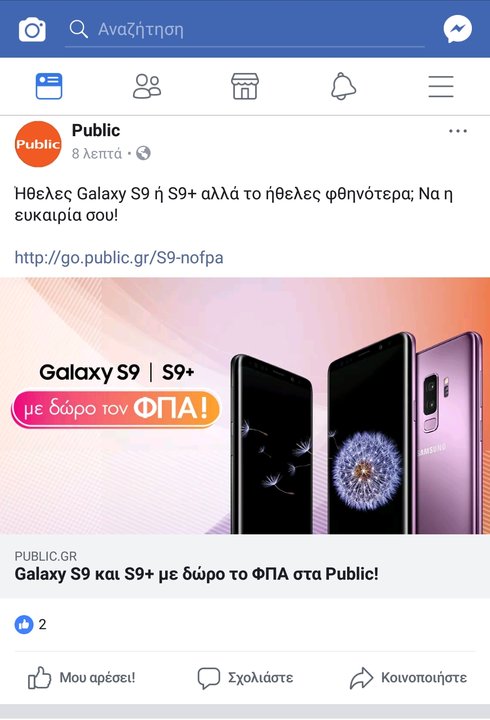Image resolution: width=490 pixels, height=720 pixels.
Task: Focus the Αναζήτηση search field
Action: 245,30
